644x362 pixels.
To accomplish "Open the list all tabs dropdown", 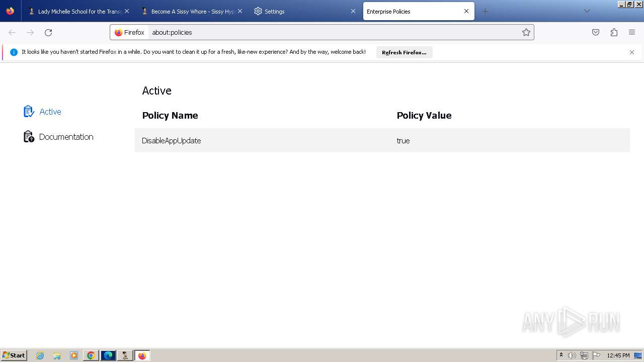I will tap(587, 11).
